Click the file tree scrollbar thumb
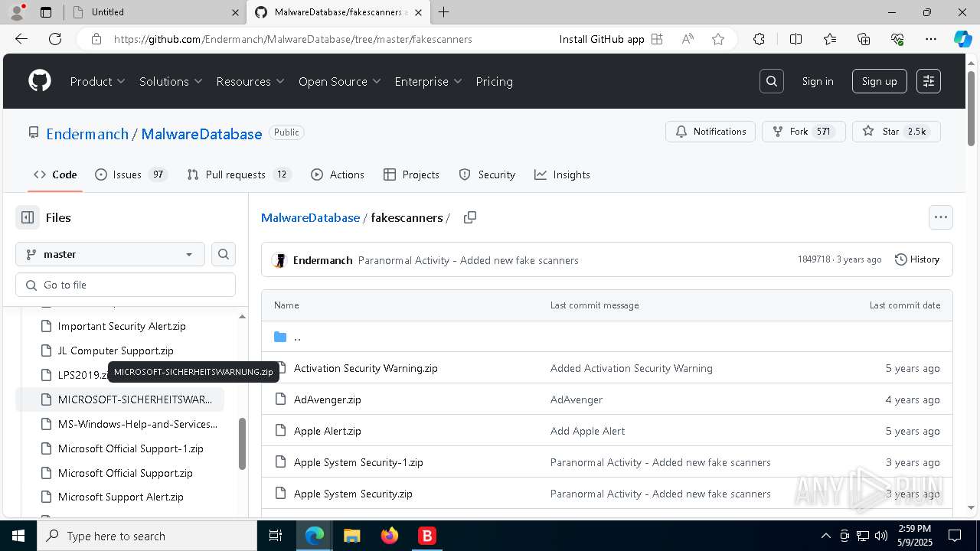The height and width of the screenshot is (551, 980). coord(243,443)
